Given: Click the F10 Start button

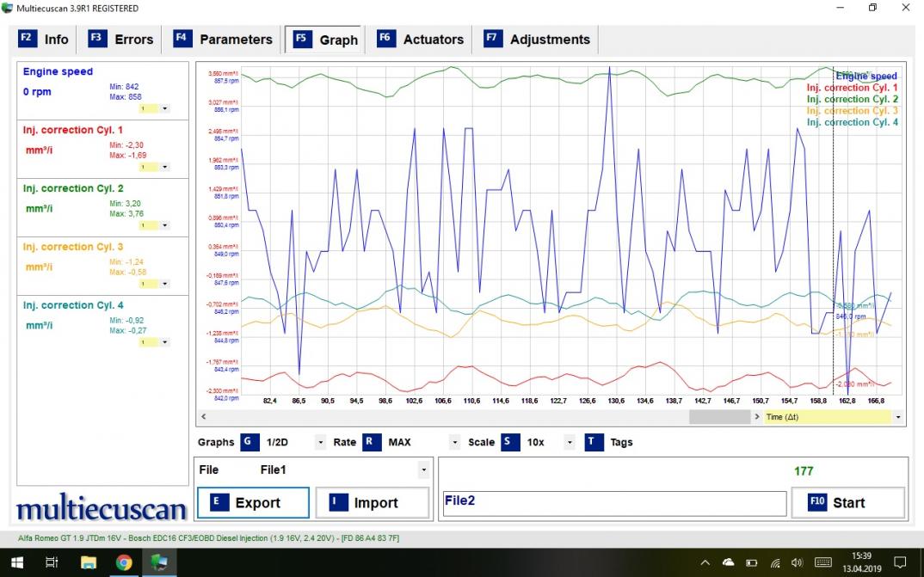Looking at the screenshot, I should tap(847, 503).
